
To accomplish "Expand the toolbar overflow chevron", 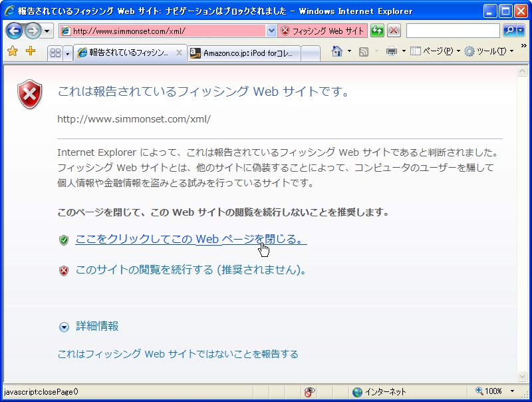I will (x=523, y=46).
